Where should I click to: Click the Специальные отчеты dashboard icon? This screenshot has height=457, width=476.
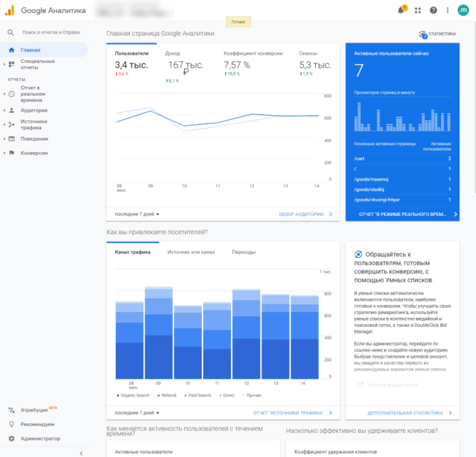[x=12, y=64]
